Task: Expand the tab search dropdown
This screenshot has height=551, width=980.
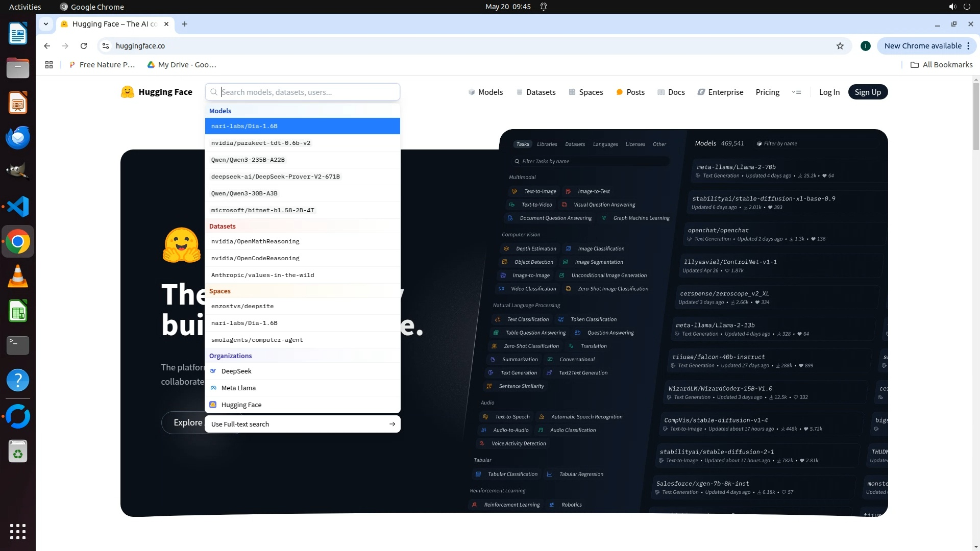Action: (46, 24)
